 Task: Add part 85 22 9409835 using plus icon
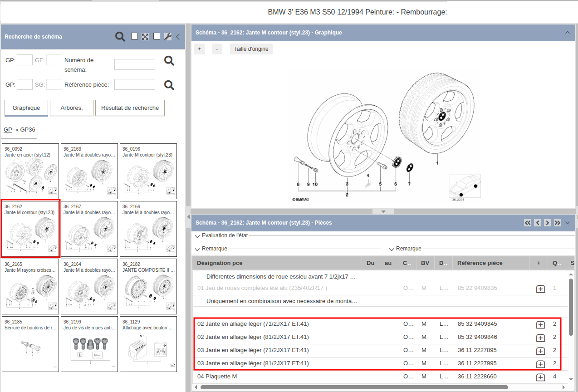540,289
